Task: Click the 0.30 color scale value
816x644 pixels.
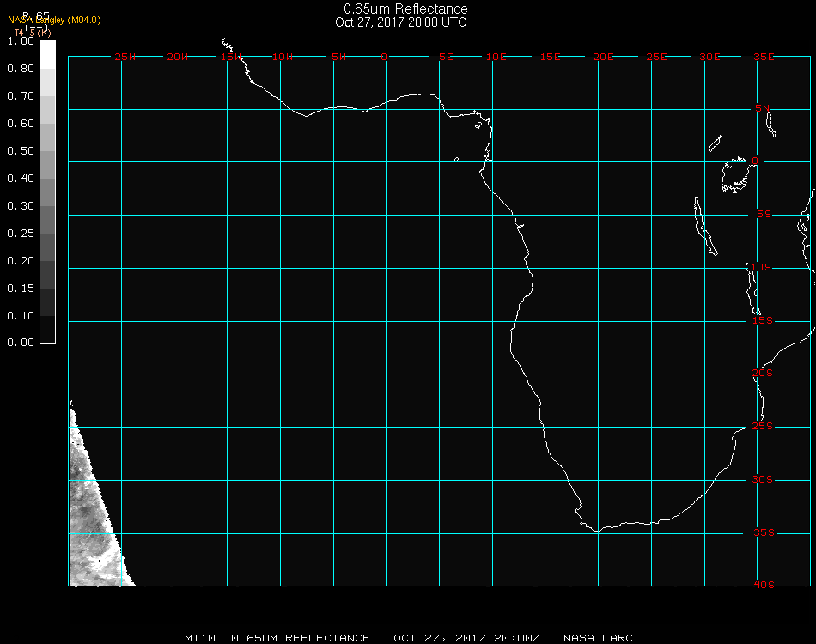Action: click(x=21, y=207)
